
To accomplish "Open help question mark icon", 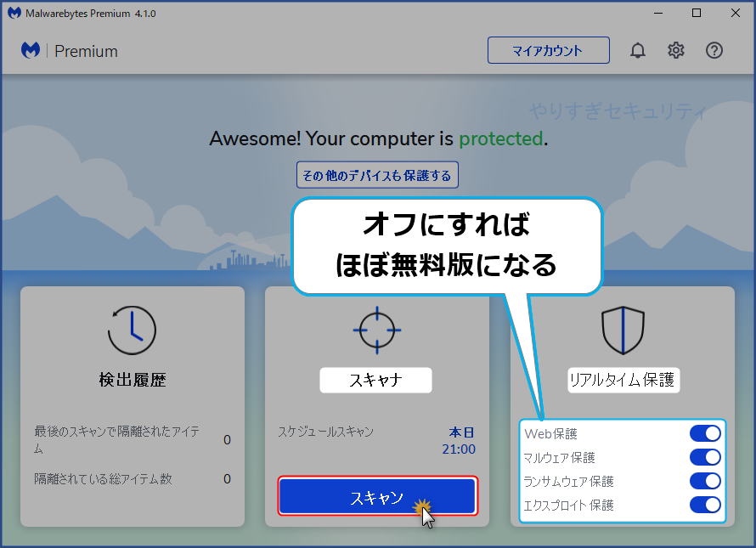I will tap(714, 50).
